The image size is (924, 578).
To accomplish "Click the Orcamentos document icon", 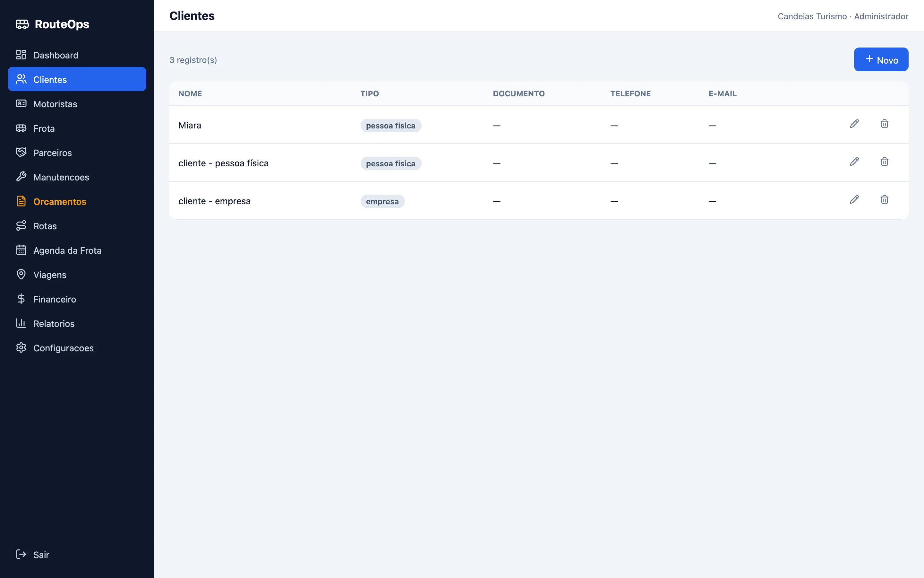I will [x=21, y=201].
